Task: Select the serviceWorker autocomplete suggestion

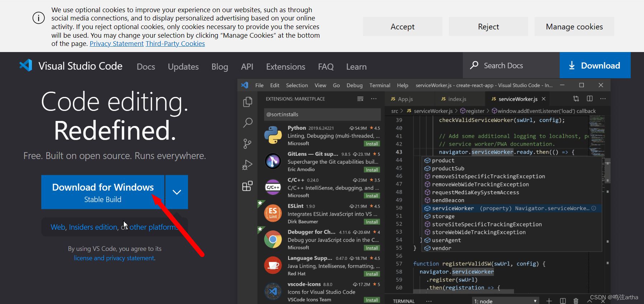Action: click(512, 208)
